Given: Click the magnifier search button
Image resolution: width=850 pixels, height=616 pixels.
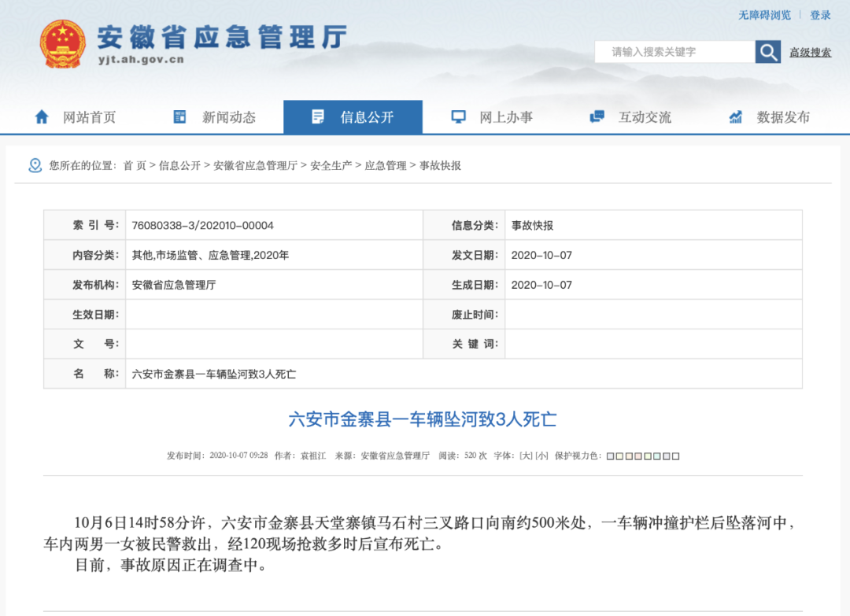Looking at the screenshot, I should point(767,52).
